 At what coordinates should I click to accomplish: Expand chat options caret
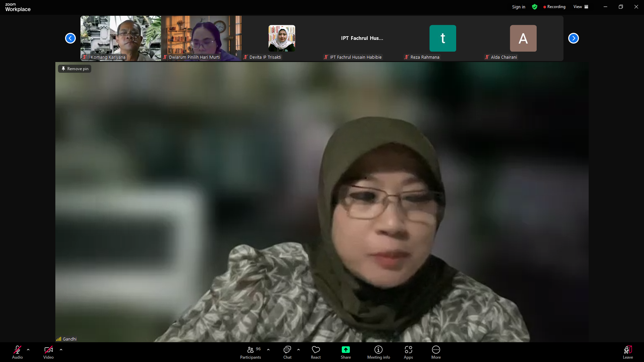coord(299,350)
